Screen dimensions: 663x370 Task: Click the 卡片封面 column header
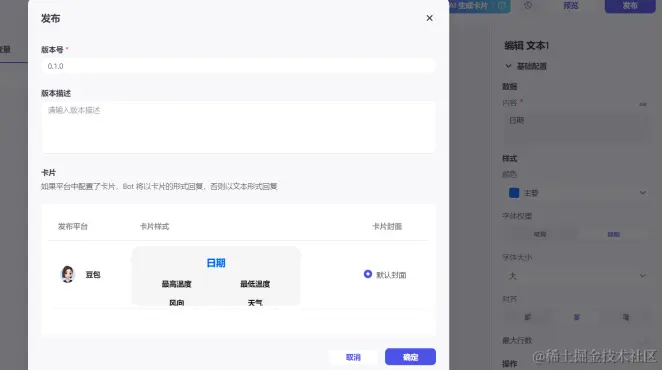[387, 227]
